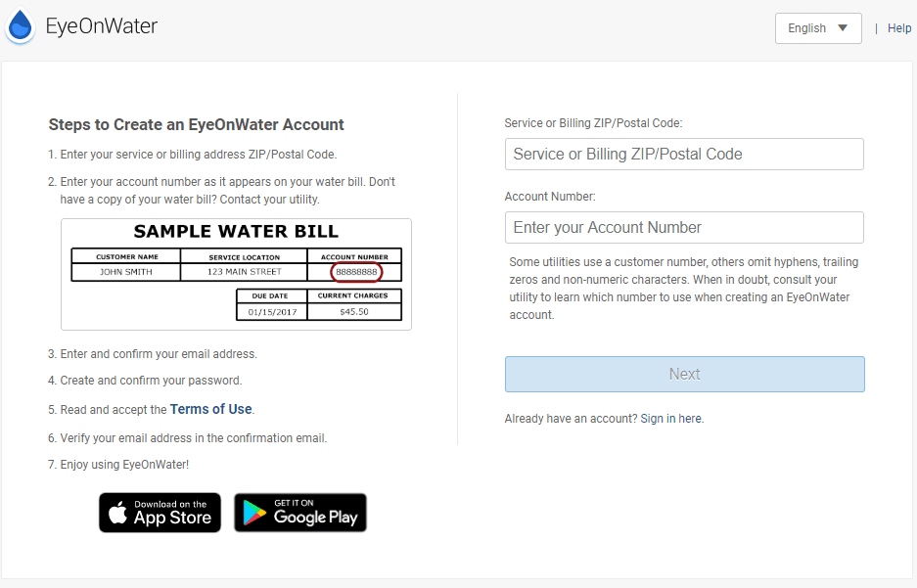Select the Steps to Create an Account heading
The width and height of the screenshot is (917, 588).
196,124
